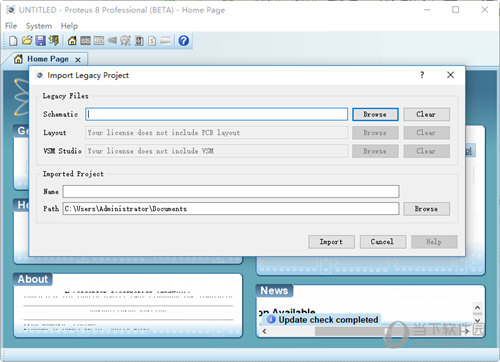Click the greyed-out Help button
Image resolution: width=500 pixels, height=362 pixels.
tap(434, 242)
